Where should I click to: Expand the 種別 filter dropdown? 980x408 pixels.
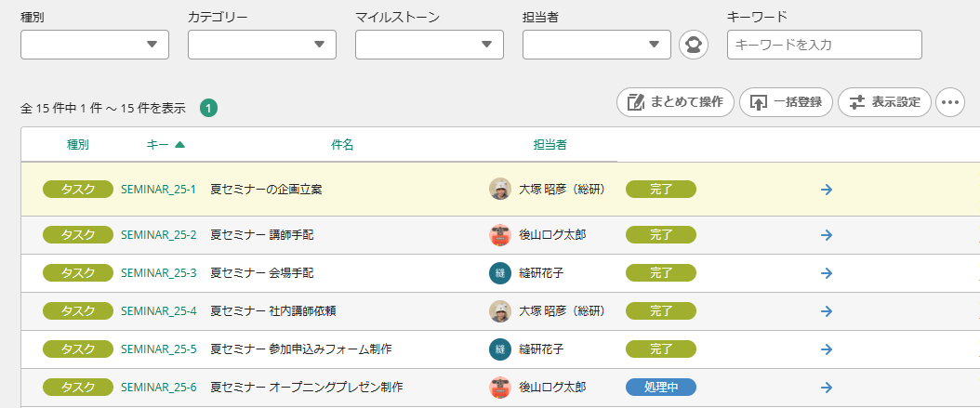click(95, 45)
